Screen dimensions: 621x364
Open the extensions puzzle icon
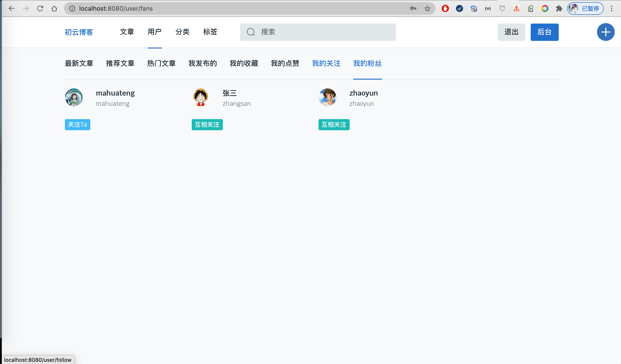559,9
